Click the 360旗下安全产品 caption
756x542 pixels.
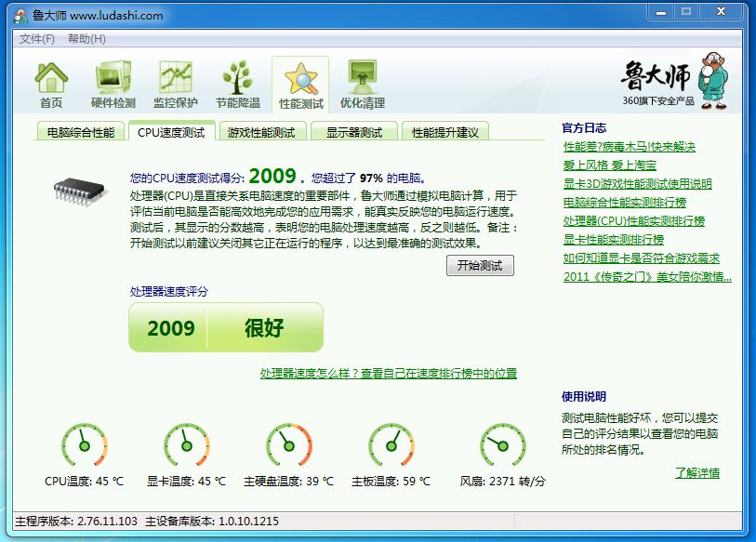658,100
